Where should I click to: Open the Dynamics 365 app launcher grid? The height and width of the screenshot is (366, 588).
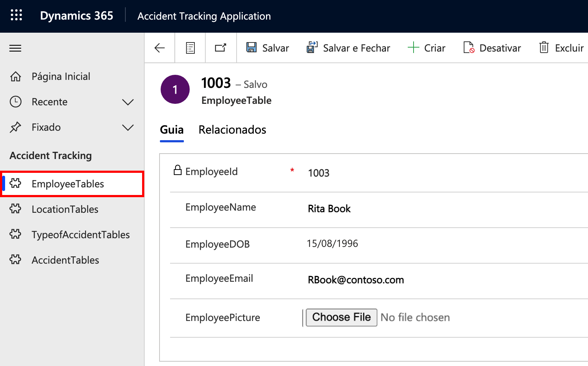point(16,15)
